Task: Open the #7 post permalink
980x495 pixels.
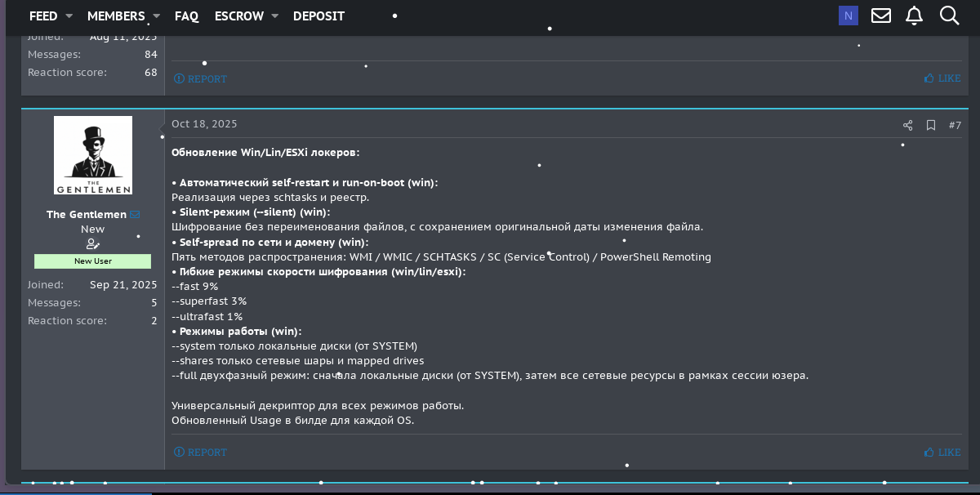Action: coord(955,125)
